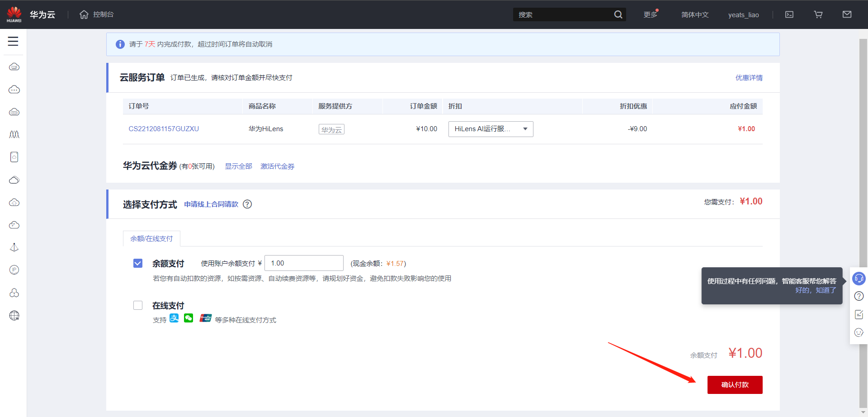Open the intelligent customer service headset icon
Viewport: 868px width, 417px height.
pyautogui.click(x=859, y=279)
